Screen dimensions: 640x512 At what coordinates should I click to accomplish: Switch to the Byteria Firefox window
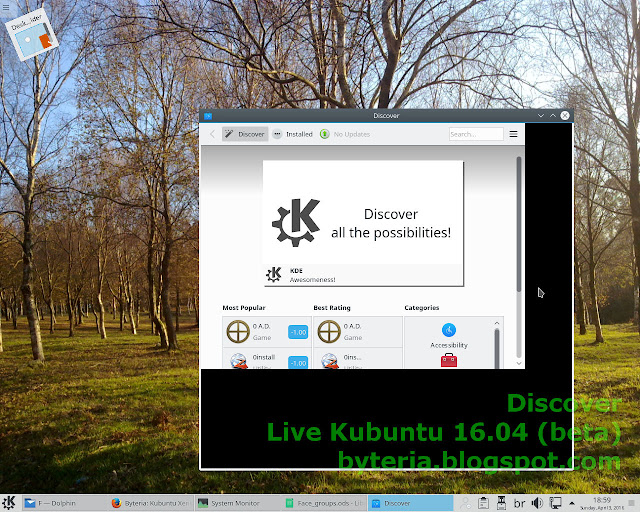[150, 503]
